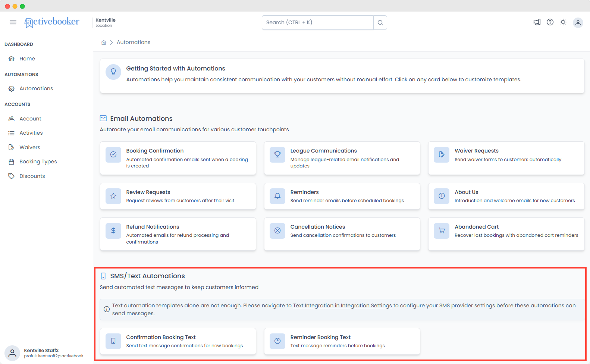Click the Reminders bell icon
The image size is (590, 364).
(277, 196)
